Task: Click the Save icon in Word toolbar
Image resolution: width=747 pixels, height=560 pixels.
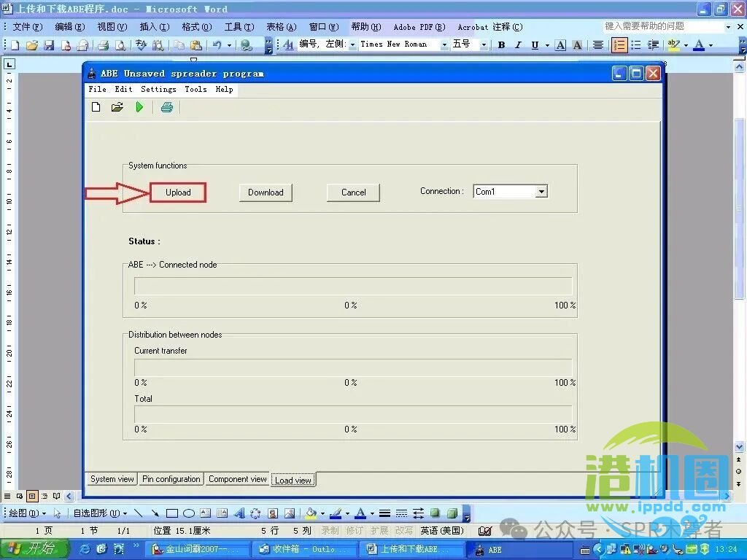Action: click(49, 45)
